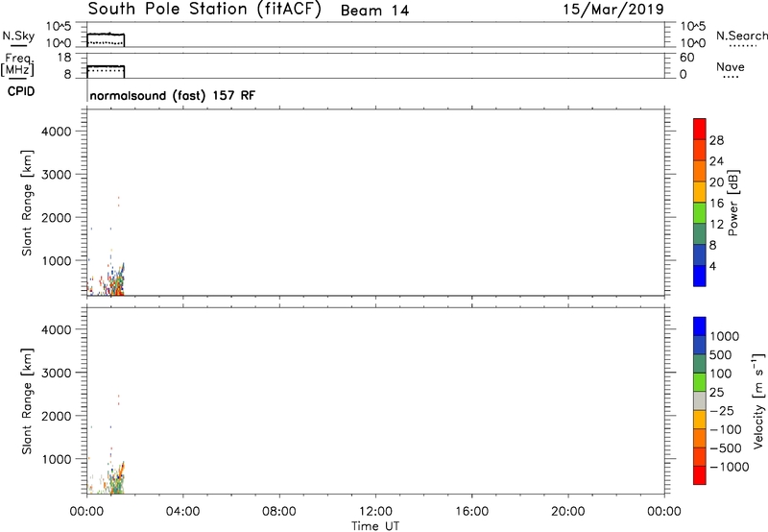Viewport: 768px width, 532px height.
Task: Select the '4' label on Power scale
Action: tap(712, 266)
